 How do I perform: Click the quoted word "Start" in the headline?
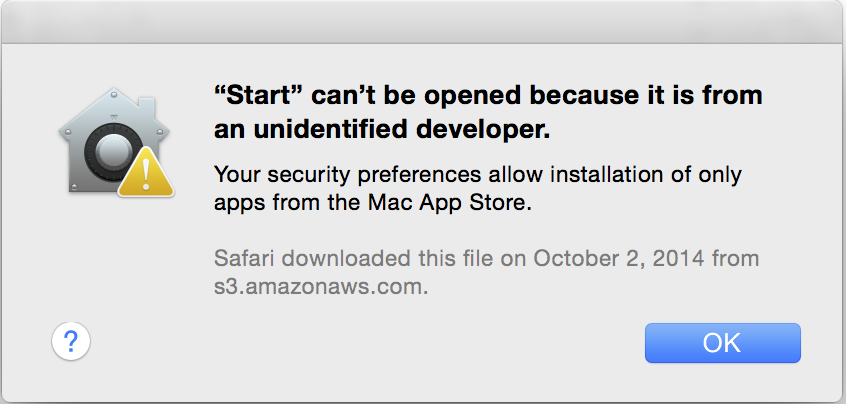click(259, 96)
